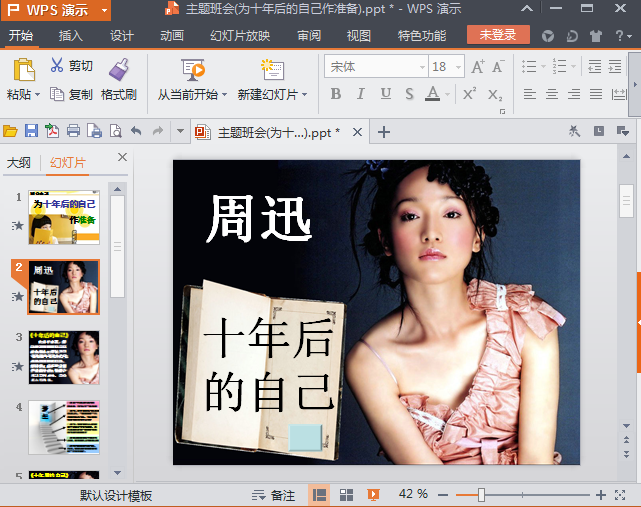Viewport: 641px width, 507px height.
Task: Open the Insert (插入) ribbon tab
Action: tap(71, 36)
